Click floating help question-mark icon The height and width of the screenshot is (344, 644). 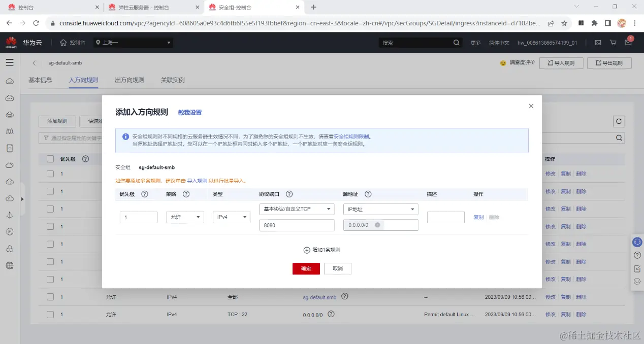pyautogui.click(x=637, y=255)
